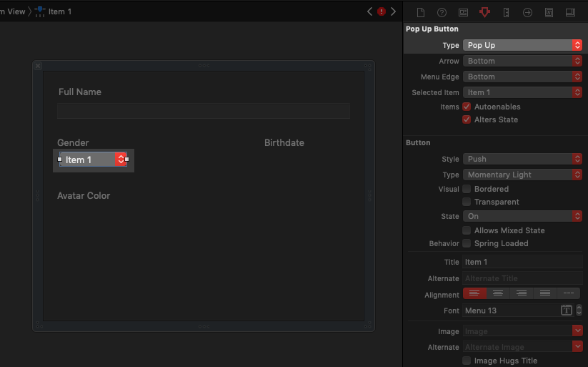Open the Size inspector ruler icon
Viewport: 588px width, 367px height.
pyautogui.click(x=506, y=12)
